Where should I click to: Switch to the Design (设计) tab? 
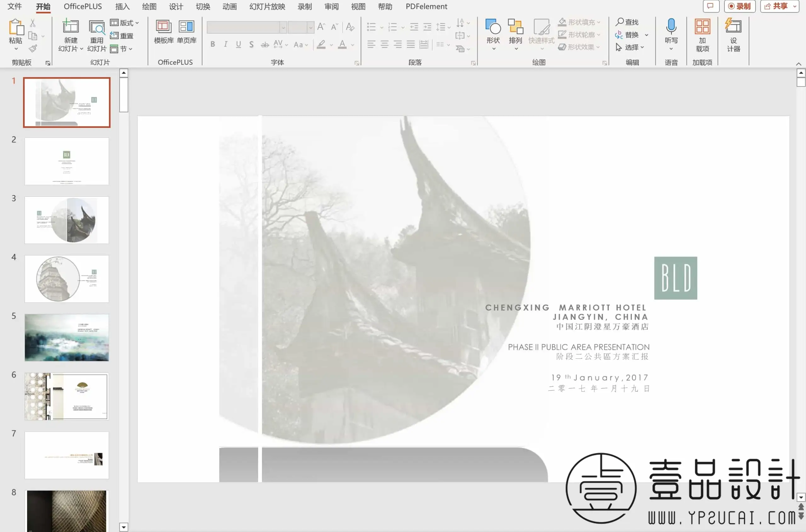tap(176, 6)
